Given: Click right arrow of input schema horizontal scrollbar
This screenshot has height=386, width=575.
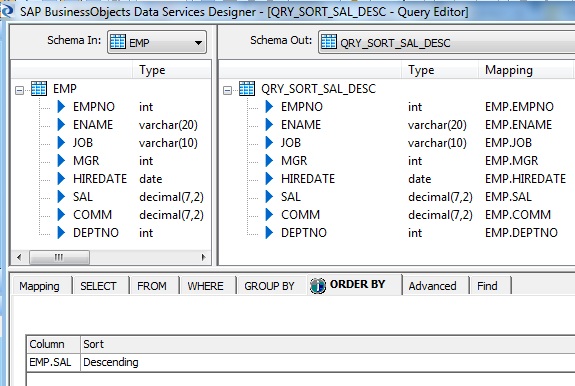Looking at the screenshot, I should [x=204, y=257].
